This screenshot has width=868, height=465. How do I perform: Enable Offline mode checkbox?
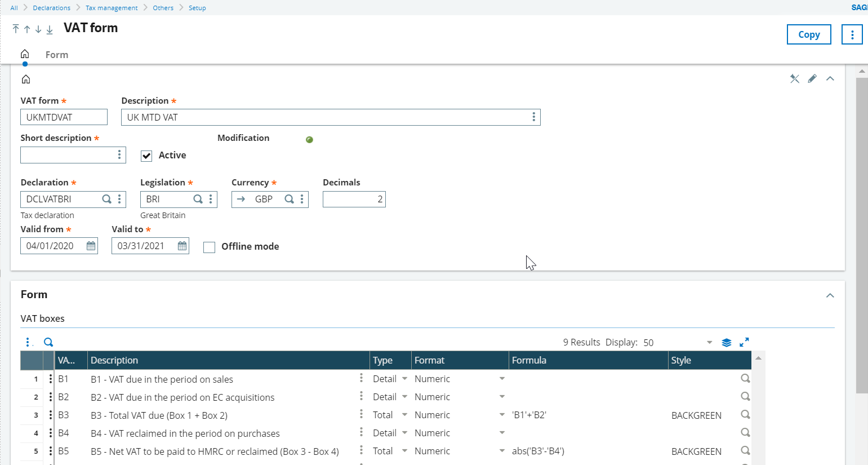209,247
